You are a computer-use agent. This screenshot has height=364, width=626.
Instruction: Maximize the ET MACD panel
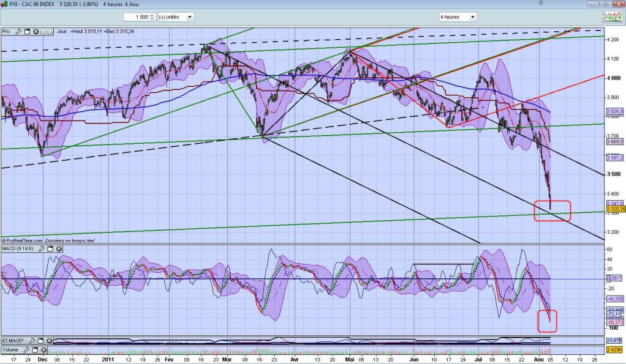coord(39,341)
